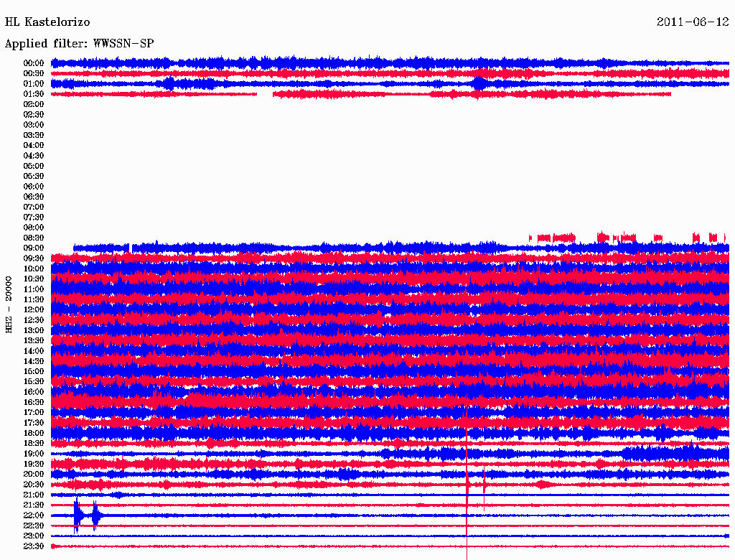
Task: Select the 17:00 time label
Action: pos(34,413)
